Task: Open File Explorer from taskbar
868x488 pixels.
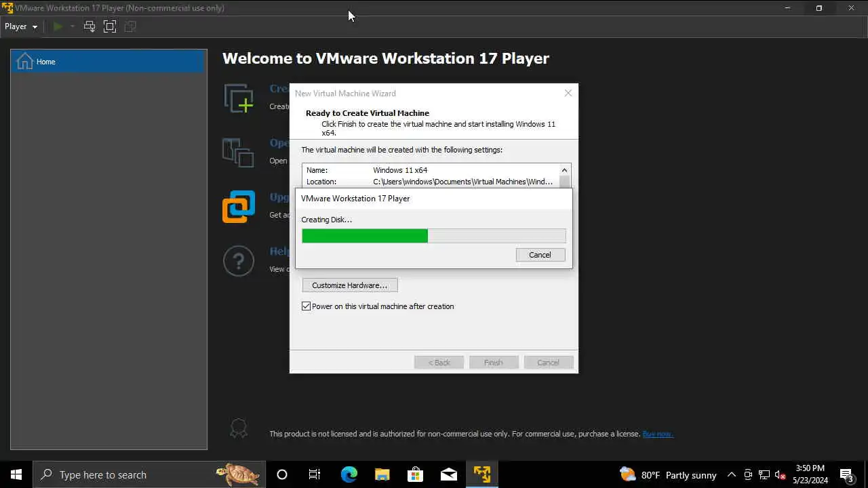Action: [x=382, y=474]
